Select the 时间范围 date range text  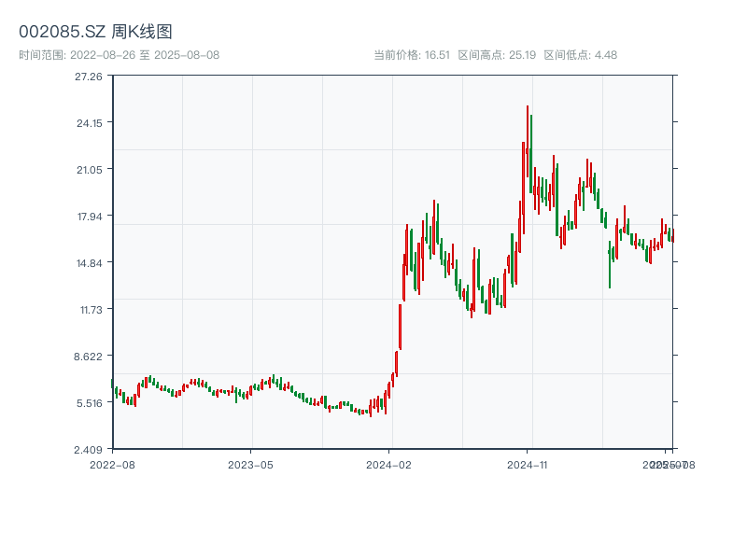[119, 55]
